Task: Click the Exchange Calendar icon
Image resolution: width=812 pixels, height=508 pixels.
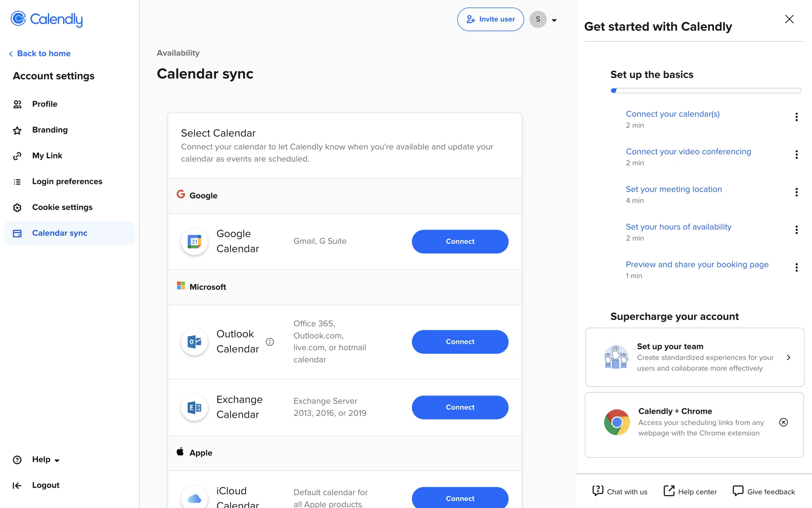Action: point(194,407)
